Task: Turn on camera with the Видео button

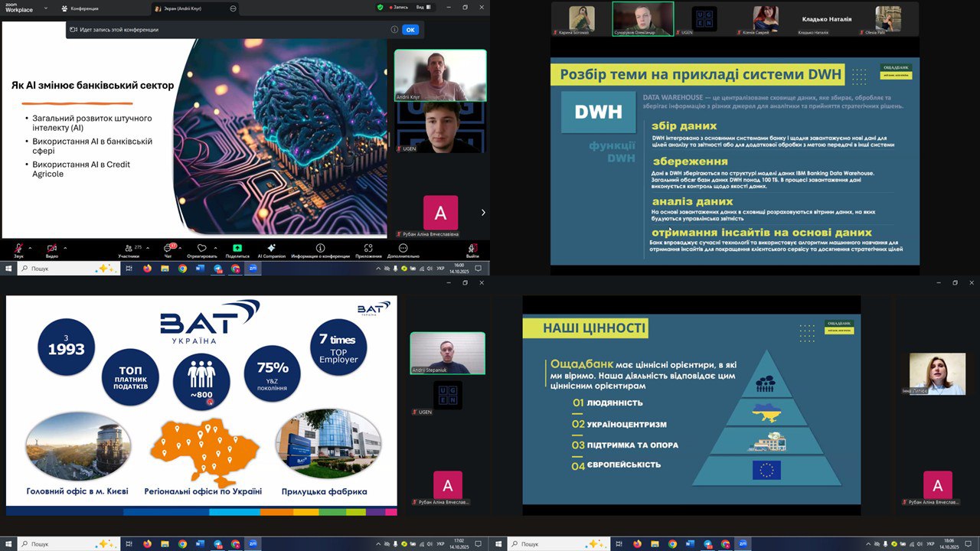Action: pos(51,249)
